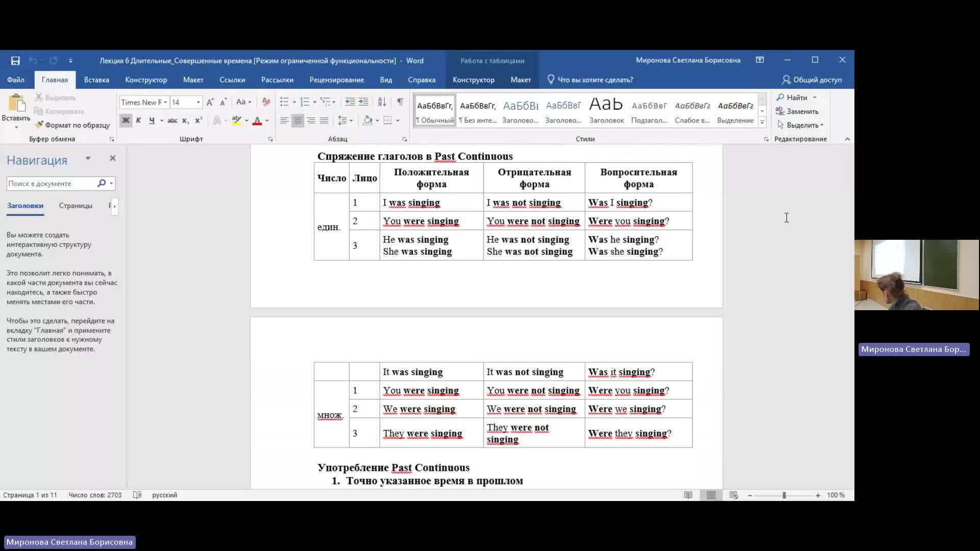Open text effects (A) icon
980x551 pixels.
pos(217,120)
